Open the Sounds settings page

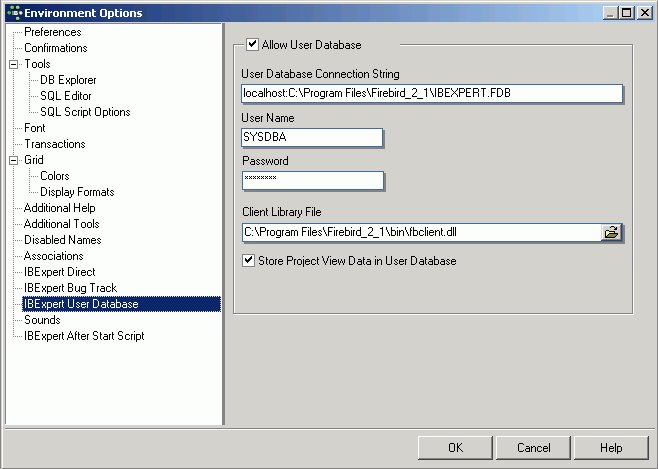pos(42,320)
